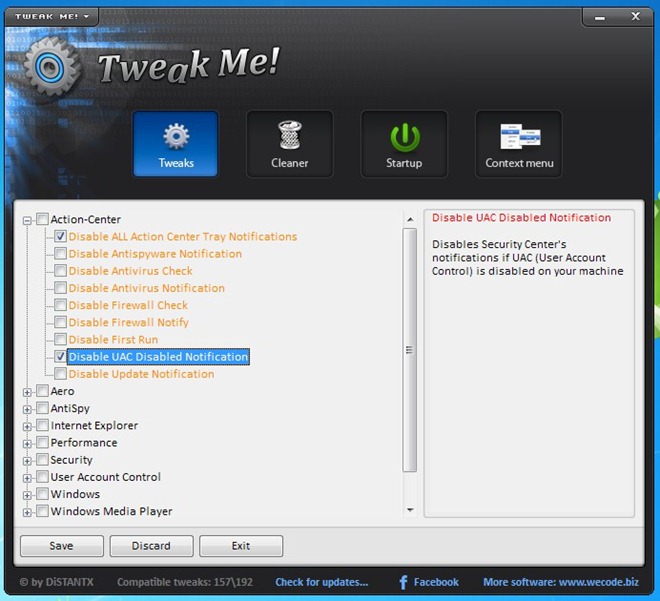Collapse the Action-Center tree node

pos(27,220)
